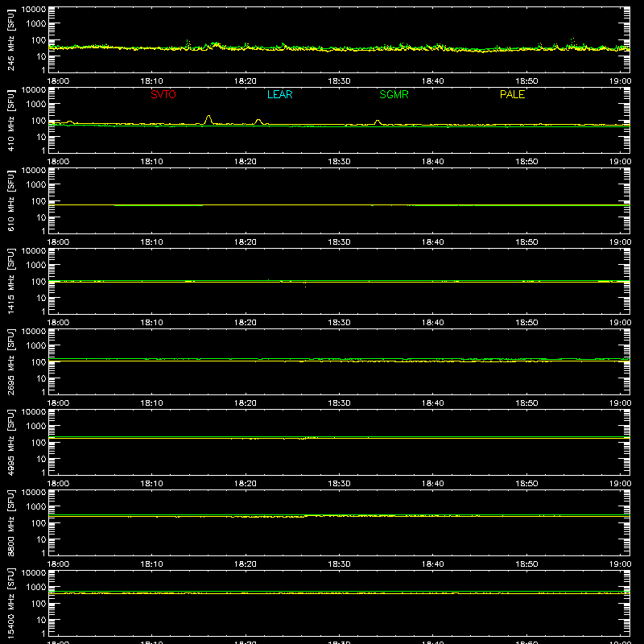Click the 18:50 time label of the 2695 MHz panel
644x644 pixels.
527,403
